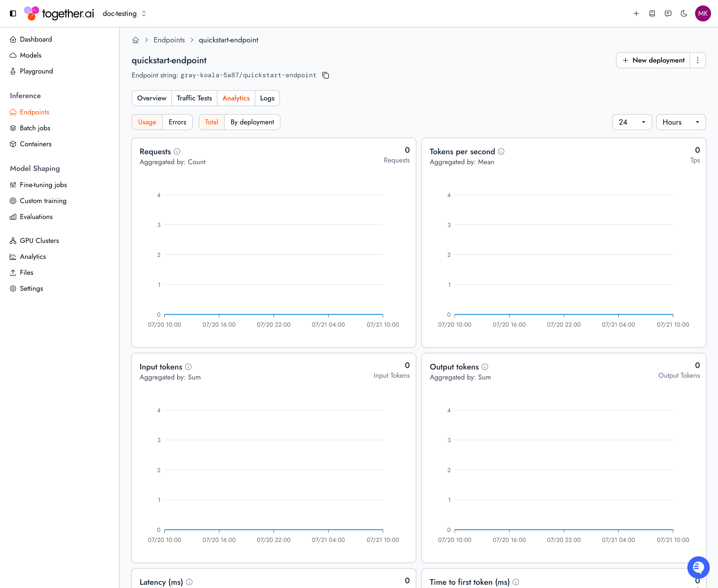Open the three-dot more options menu

click(x=698, y=60)
